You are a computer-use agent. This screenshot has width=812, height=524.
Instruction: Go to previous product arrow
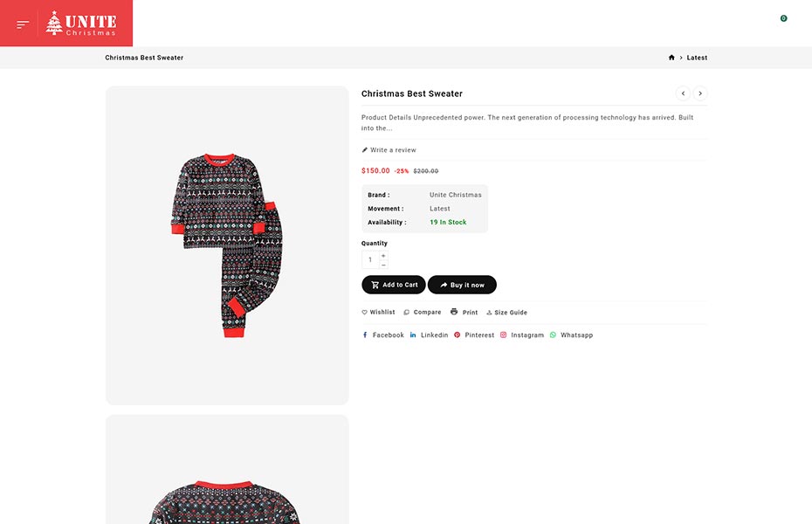pyautogui.click(x=683, y=93)
